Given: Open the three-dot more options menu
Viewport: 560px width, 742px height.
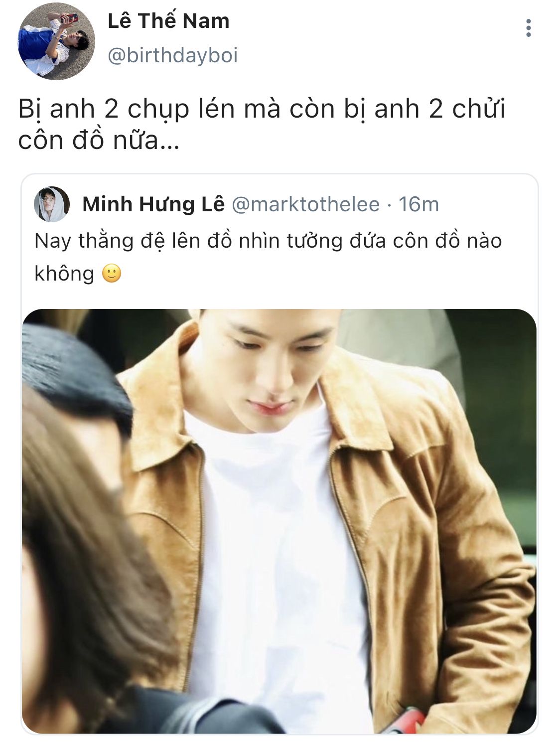Looking at the screenshot, I should pyautogui.click(x=528, y=28).
